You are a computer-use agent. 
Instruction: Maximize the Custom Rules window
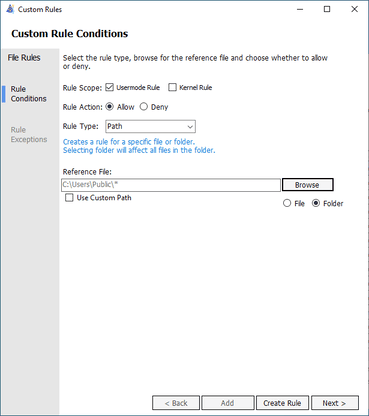[x=327, y=9]
